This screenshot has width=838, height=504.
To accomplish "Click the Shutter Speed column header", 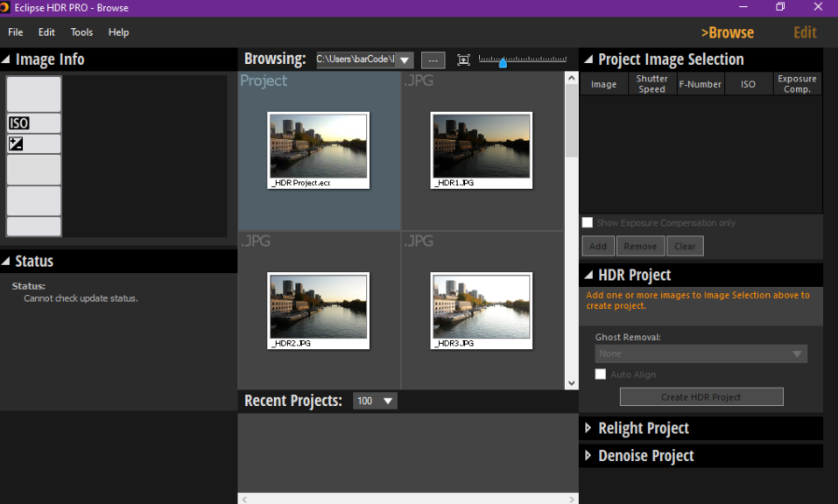I will click(652, 84).
